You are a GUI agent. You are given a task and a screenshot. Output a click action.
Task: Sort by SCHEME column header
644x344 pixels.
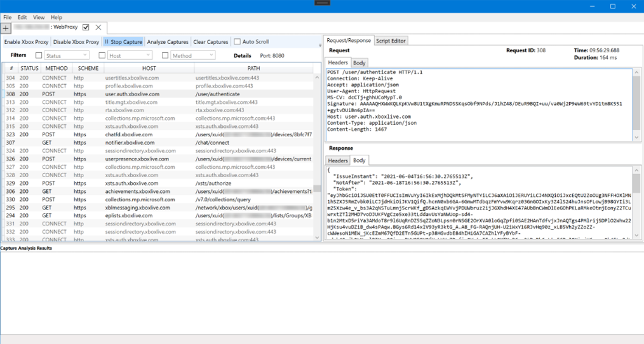pos(88,68)
